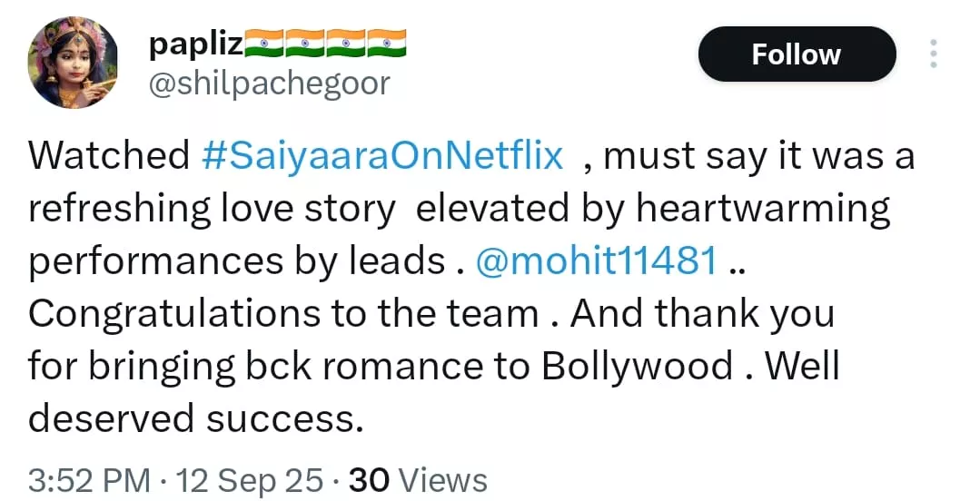The height and width of the screenshot is (501, 980).
Task: Click the Krishna profile avatar picture
Action: click(x=74, y=63)
